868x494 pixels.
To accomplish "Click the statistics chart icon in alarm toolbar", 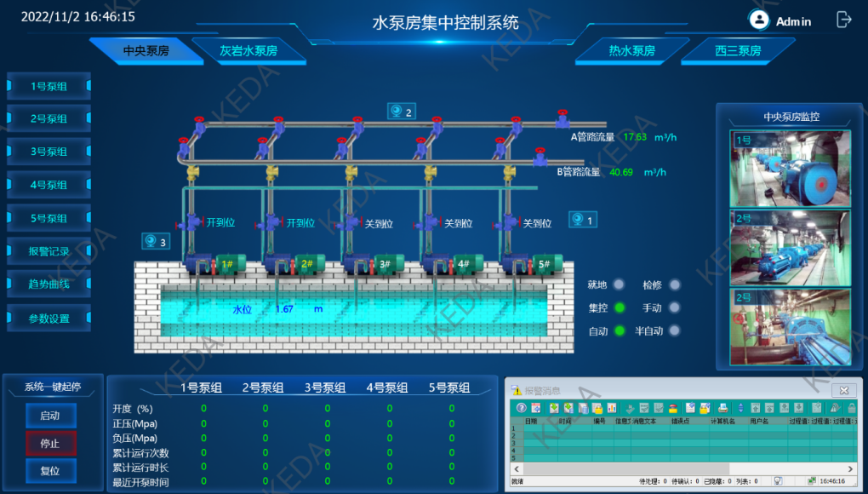I will pos(611,408).
